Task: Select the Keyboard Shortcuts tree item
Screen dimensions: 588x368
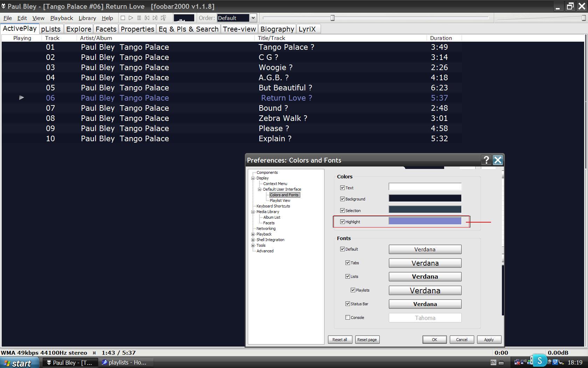Action: pyautogui.click(x=273, y=206)
